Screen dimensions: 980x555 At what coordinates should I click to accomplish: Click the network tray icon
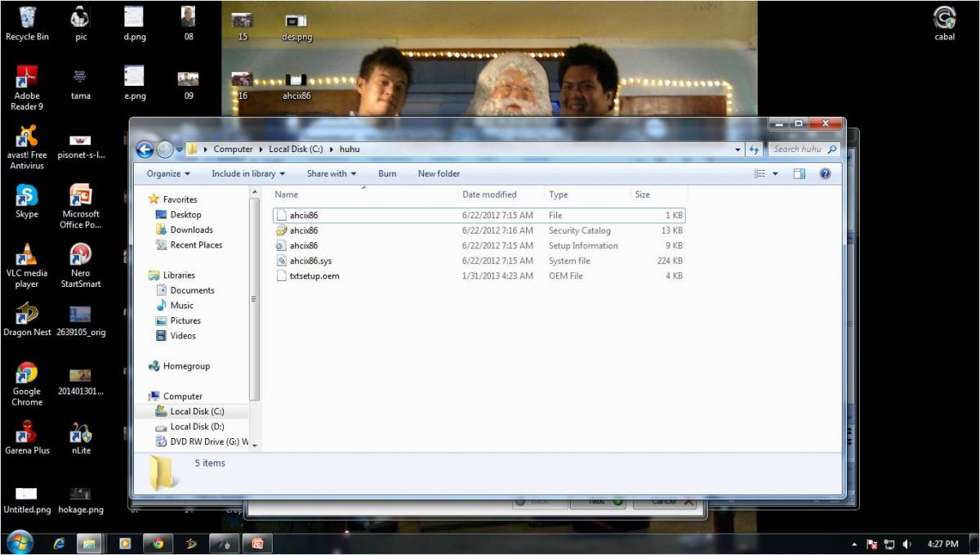(x=889, y=544)
